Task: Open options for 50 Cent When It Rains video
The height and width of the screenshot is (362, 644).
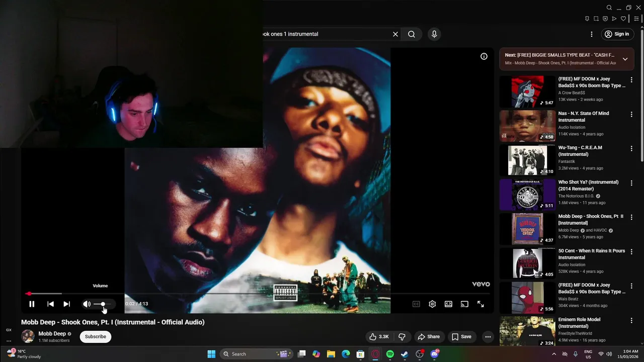Action: coord(631,251)
